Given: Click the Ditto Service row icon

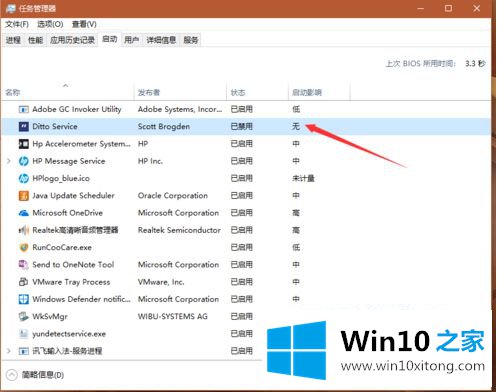Looking at the screenshot, I should pos(23,127).
